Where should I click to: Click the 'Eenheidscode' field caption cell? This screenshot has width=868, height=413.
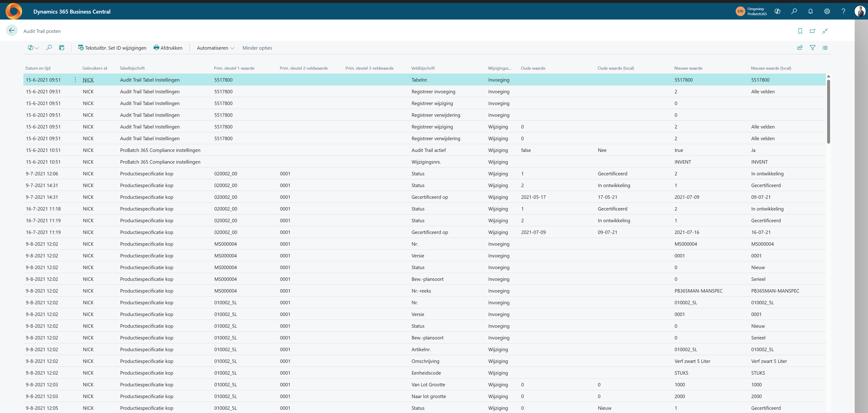point(426,373)
